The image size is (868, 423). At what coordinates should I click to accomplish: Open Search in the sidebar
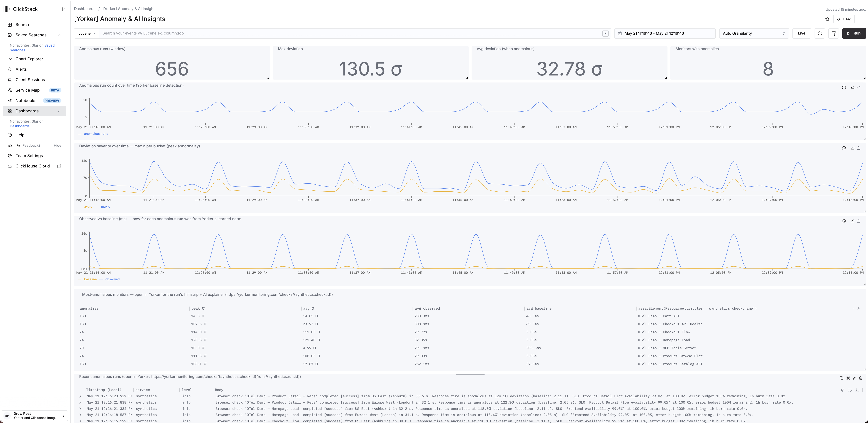pyautogui.click(x=34, y=24)
